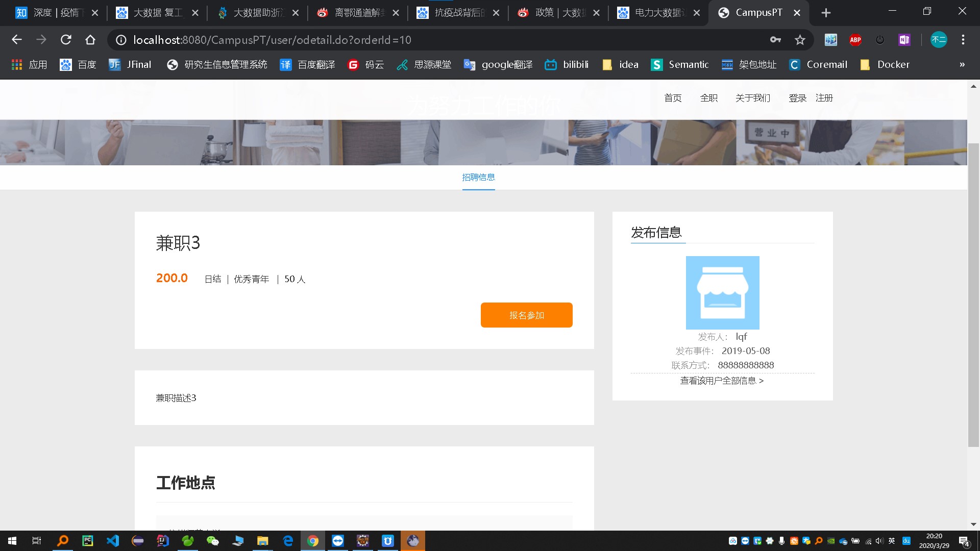
Task: Click the ABP adblock extension icon
Action: click(x=855, y=40)
